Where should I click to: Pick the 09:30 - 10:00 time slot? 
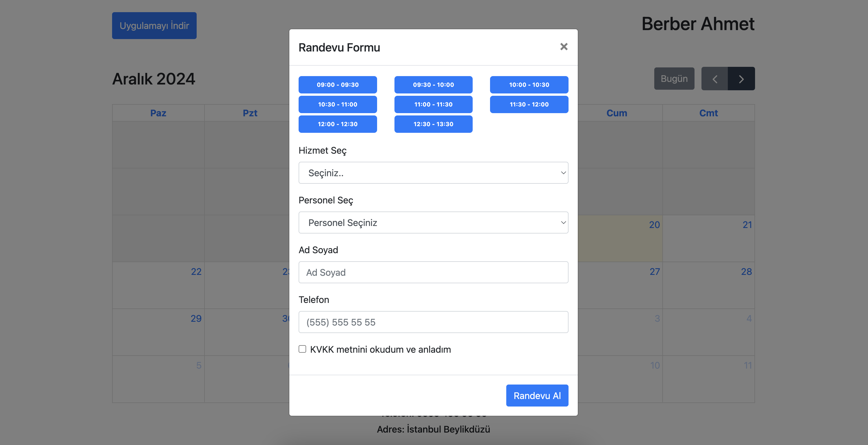click(433, 85)
